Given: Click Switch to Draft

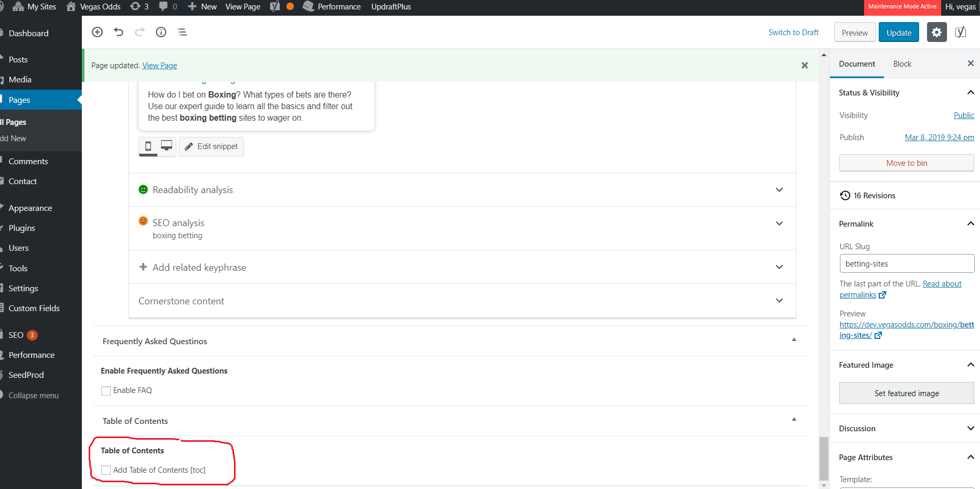Looking at the screenshot, I should (x=793, y=33).
